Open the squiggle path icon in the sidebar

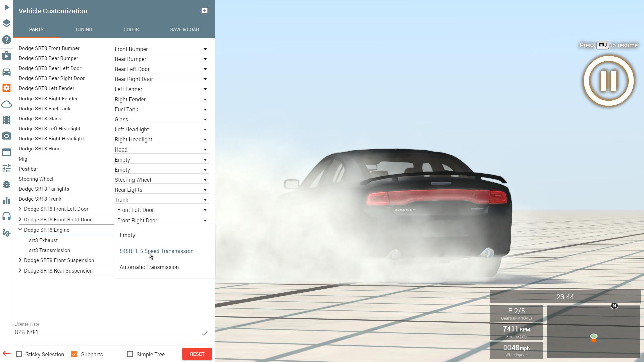click(7, 232)
